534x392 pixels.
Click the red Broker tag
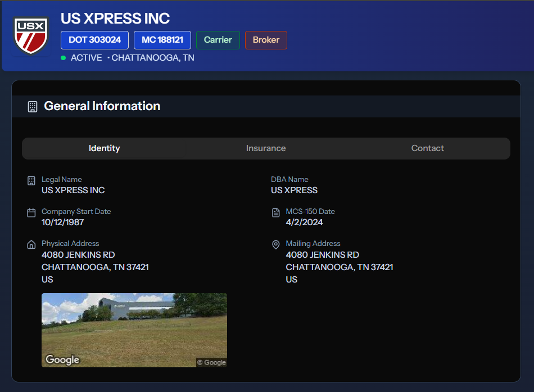(266, 40)
